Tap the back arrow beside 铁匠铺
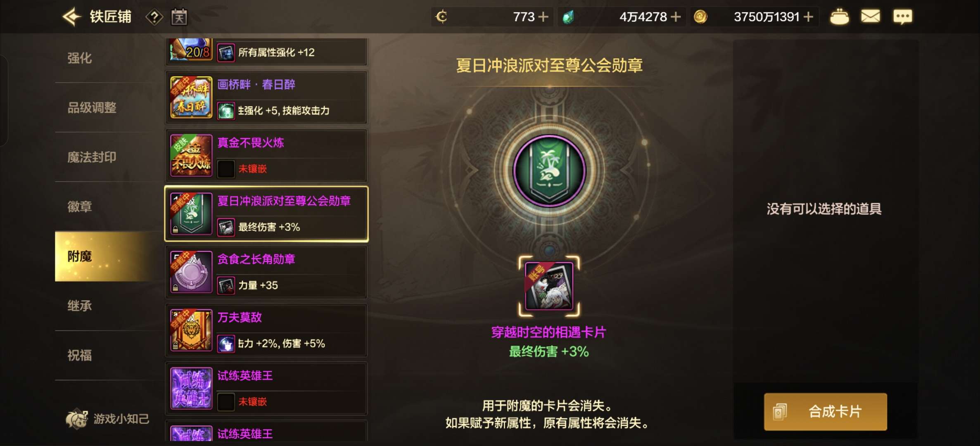980x446 pixels. pos(71,17)
